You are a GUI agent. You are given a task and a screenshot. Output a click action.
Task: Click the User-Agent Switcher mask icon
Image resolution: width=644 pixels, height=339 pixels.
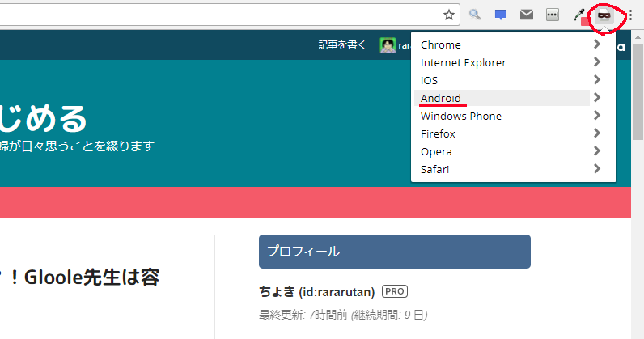pyautogui.click(x=604, y=15)
